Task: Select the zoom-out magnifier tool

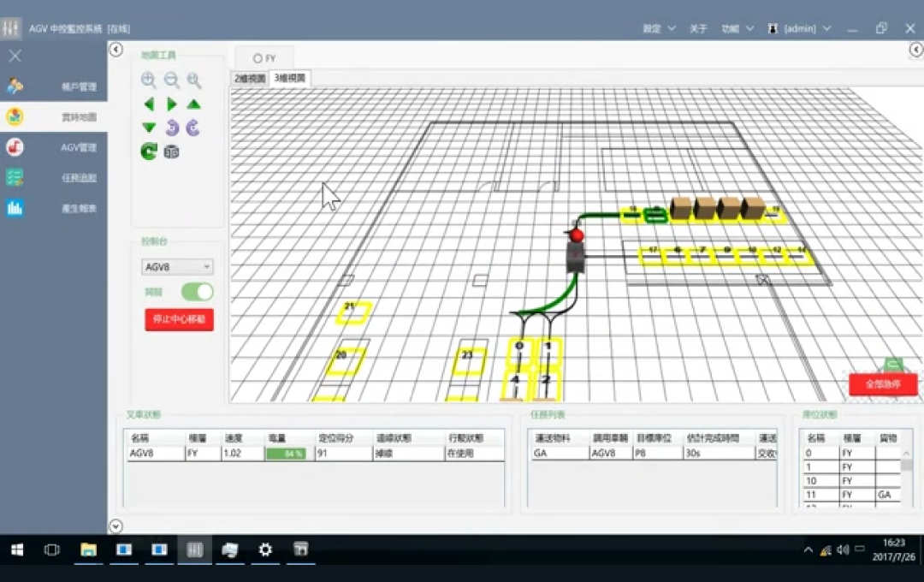Action: pos(171,80)
